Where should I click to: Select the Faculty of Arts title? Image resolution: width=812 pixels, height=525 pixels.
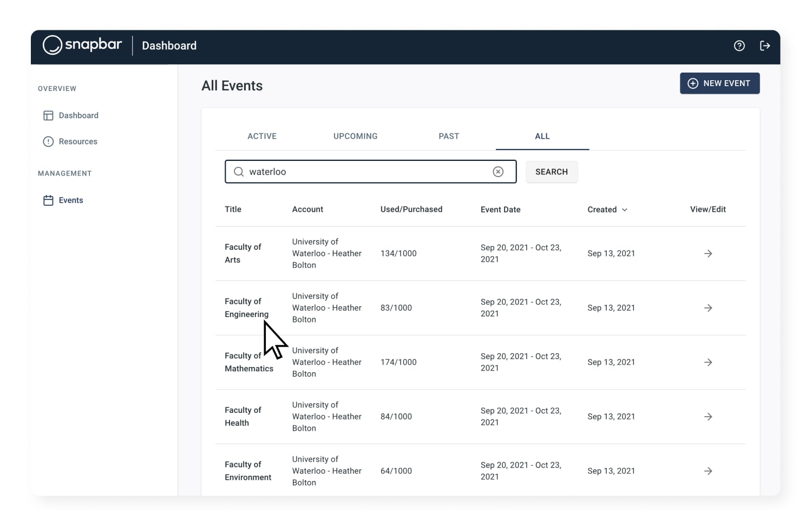pyautogui.click(x=243, y=254)
